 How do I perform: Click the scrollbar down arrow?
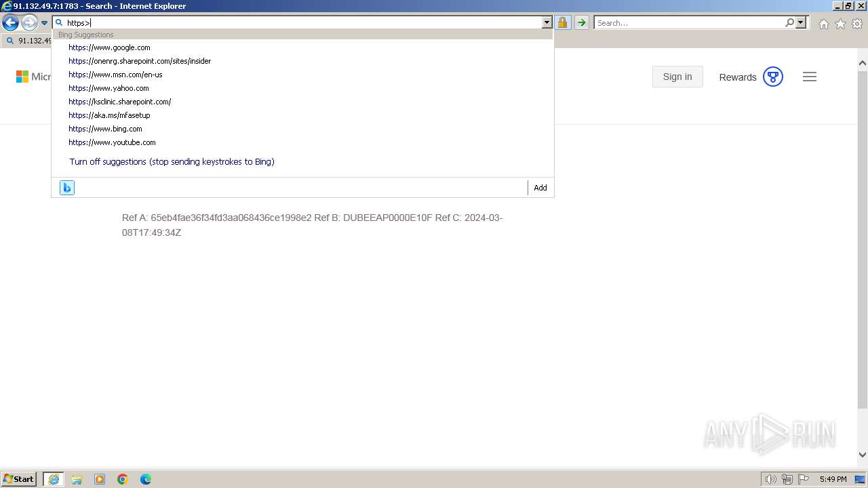point(863,455)
